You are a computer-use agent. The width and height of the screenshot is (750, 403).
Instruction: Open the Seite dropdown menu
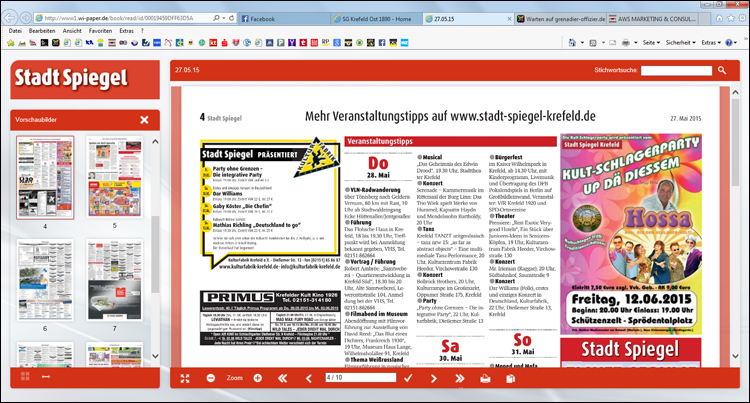(651, 43)
